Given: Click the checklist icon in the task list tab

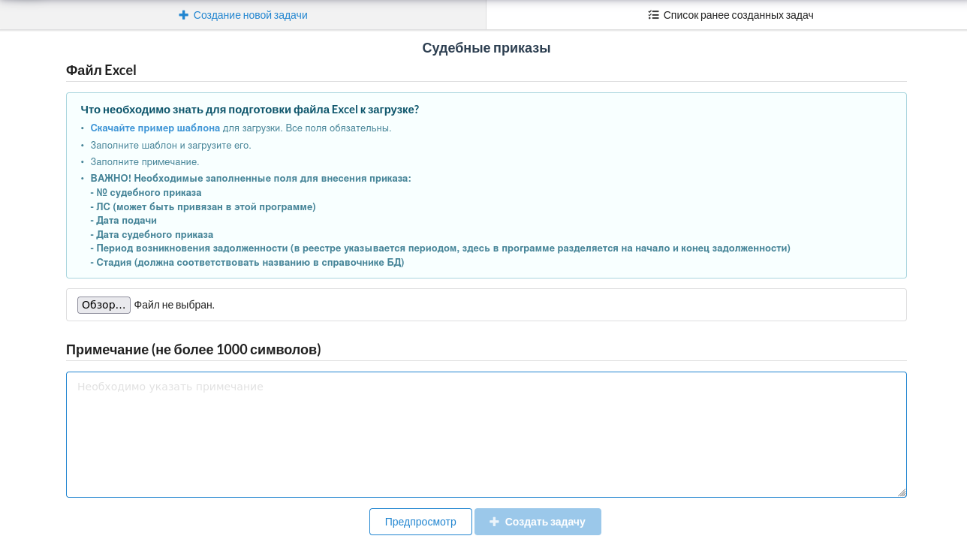Looking at the screenshot, I should pos(653,15).
